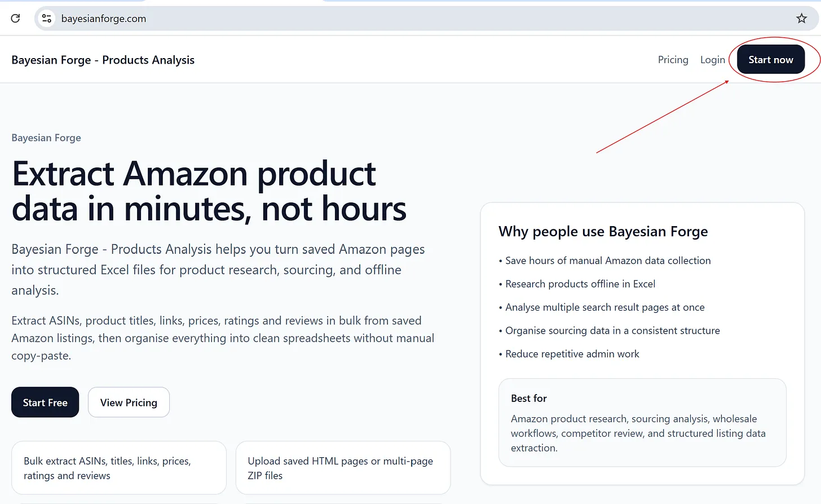Select the Upload saved HTML pages card
This screenshot has height=504, width=821.
[343, 468]
